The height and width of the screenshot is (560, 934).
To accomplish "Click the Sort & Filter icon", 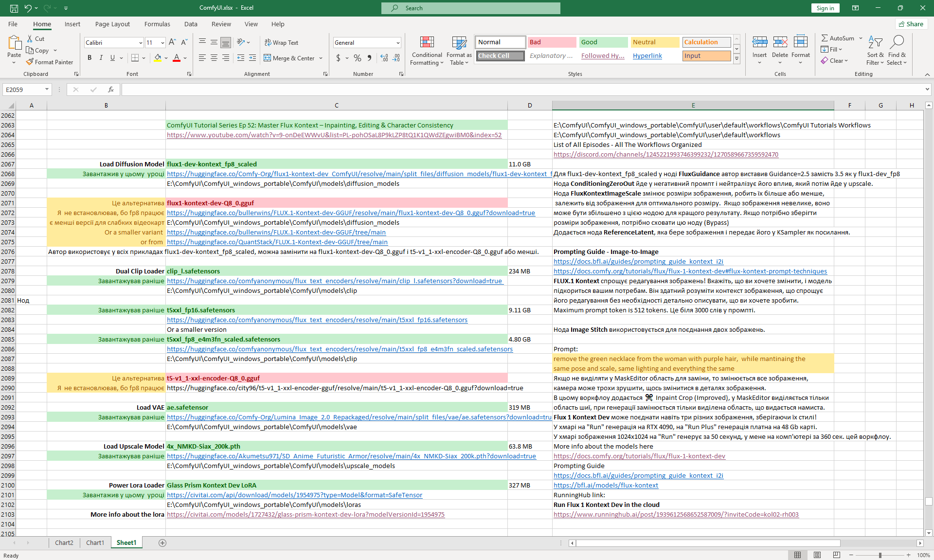I will coord(875,43).
